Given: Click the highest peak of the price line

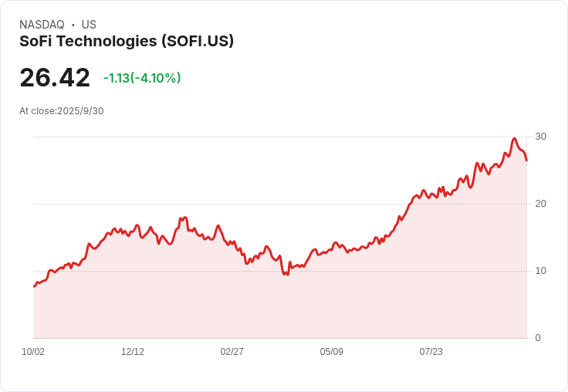Looking at the screenshot, I should [x=514, y=139].
